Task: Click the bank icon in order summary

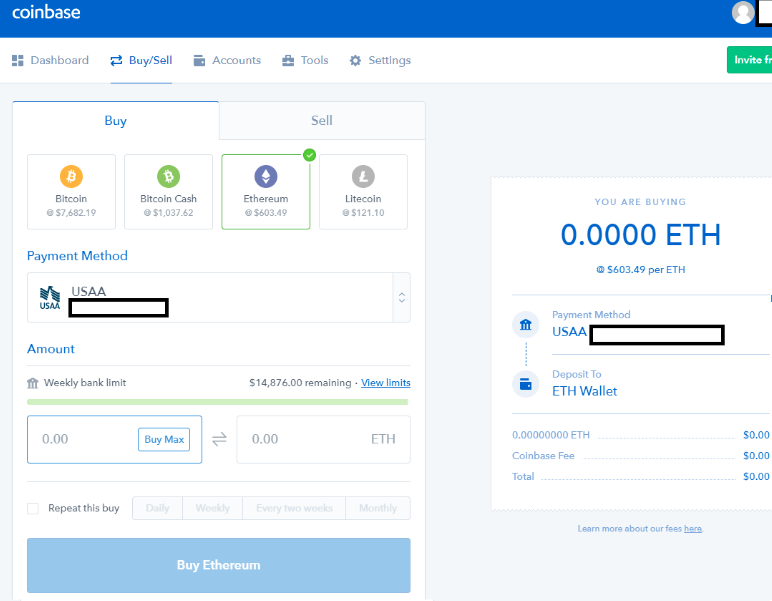Action: 526,324
